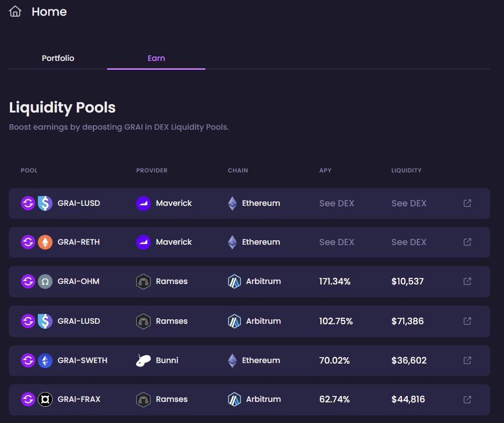This screenshot has width=504, height=423.
Task: Click the Bunni provider logo
Action: [143, 361]
